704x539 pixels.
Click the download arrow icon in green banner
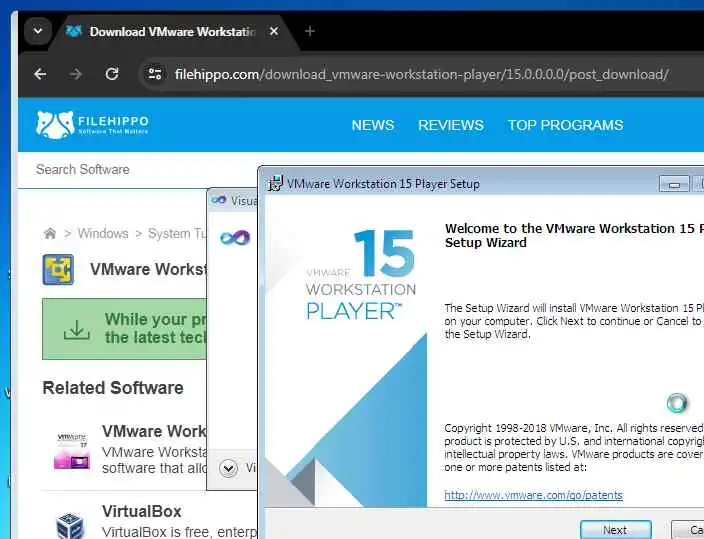click(76, 330)
